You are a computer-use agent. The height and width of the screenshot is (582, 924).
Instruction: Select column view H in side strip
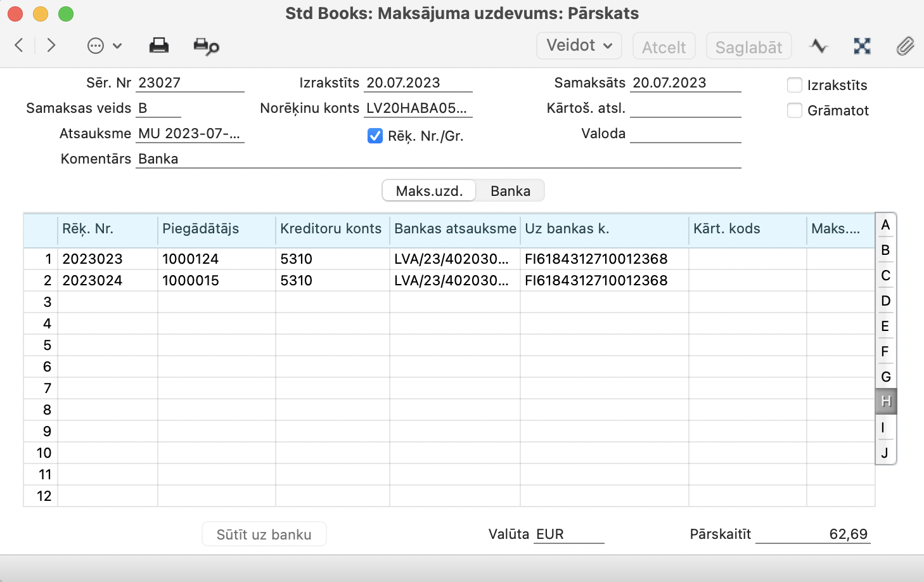(885, 401)
